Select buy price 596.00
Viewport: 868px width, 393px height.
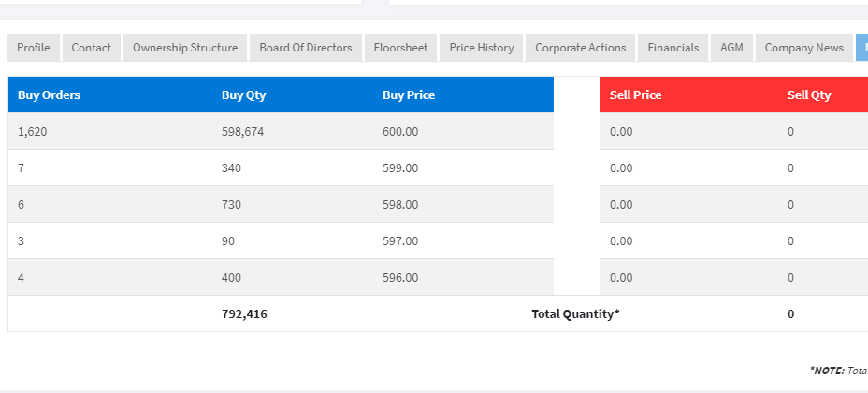pos(400,277)
